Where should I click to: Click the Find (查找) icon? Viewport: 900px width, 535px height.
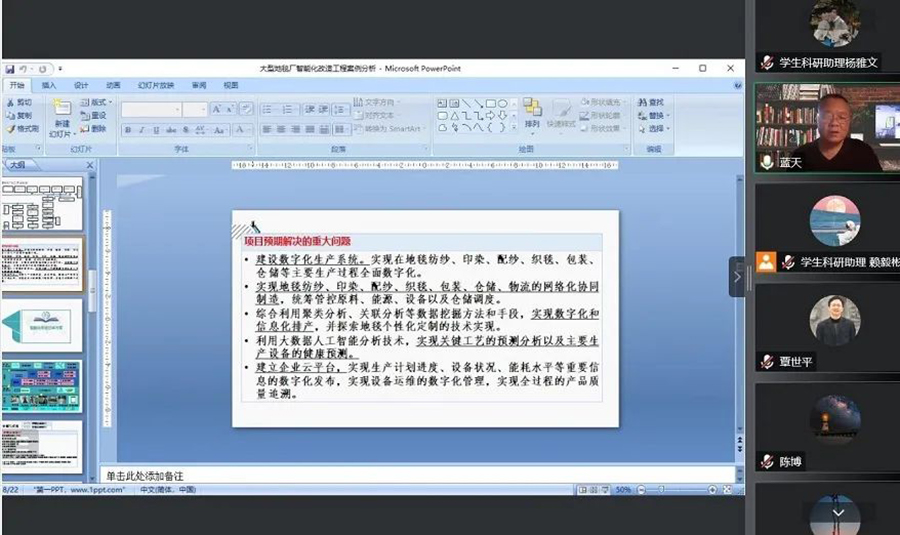coord(655,102)
